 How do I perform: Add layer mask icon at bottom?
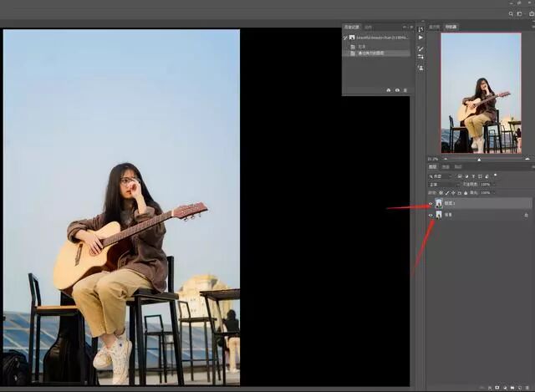[497, 388]
